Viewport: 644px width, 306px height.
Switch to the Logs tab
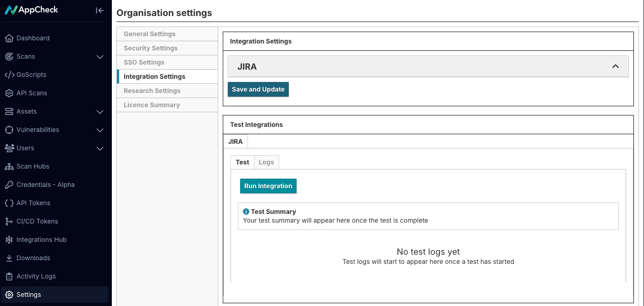coord(266,162)
